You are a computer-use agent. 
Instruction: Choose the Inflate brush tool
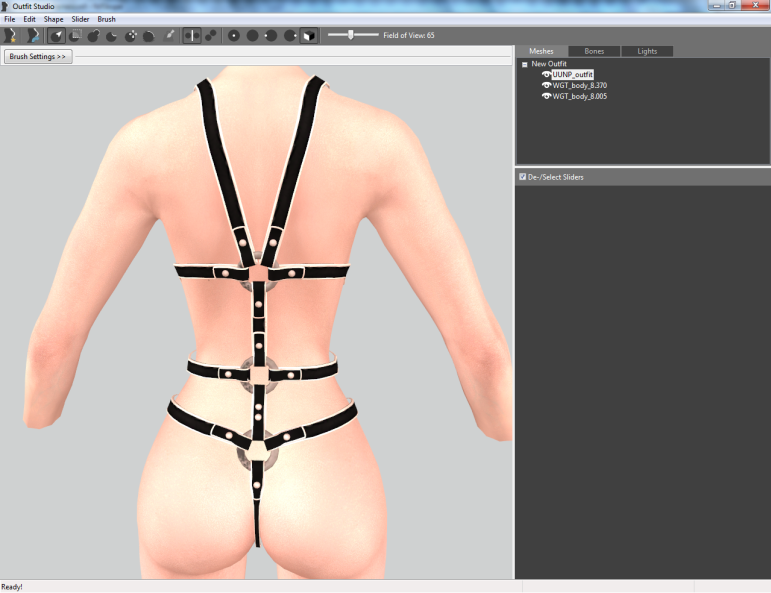[94, 35]
